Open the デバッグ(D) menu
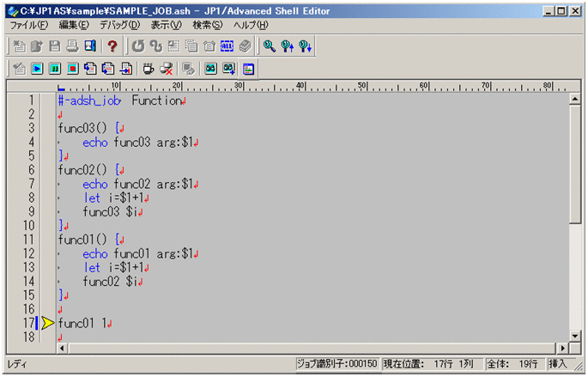 click(119, 25)
